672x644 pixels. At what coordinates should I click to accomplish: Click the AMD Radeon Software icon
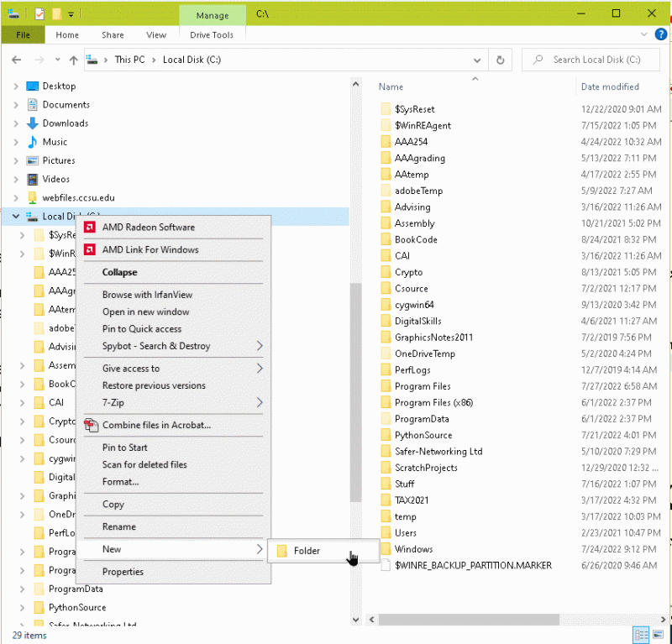(90, 227)
